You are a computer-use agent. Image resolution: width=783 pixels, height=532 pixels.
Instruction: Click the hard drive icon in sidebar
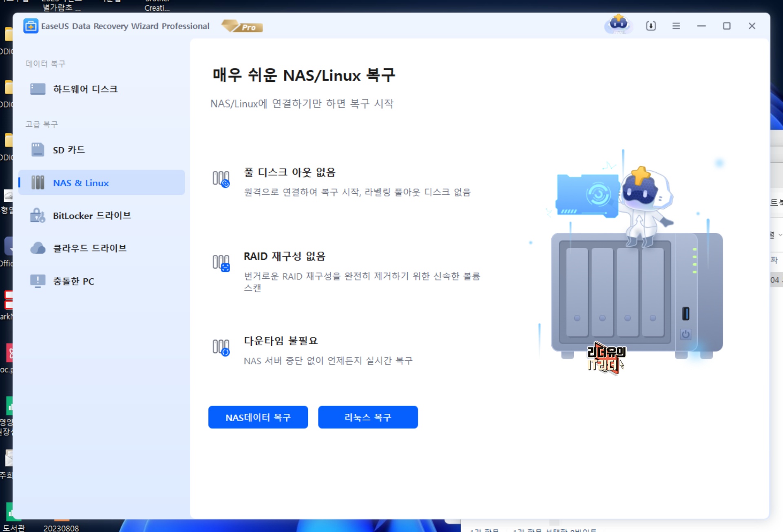(x=38, y=89)
